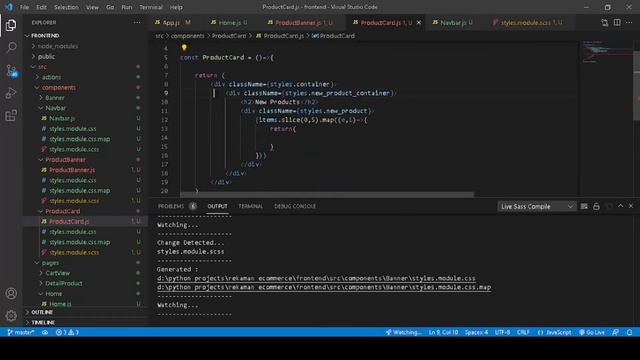Open Explorer more actions ellipsis
The image size is (640, 360).
(137, 22)
